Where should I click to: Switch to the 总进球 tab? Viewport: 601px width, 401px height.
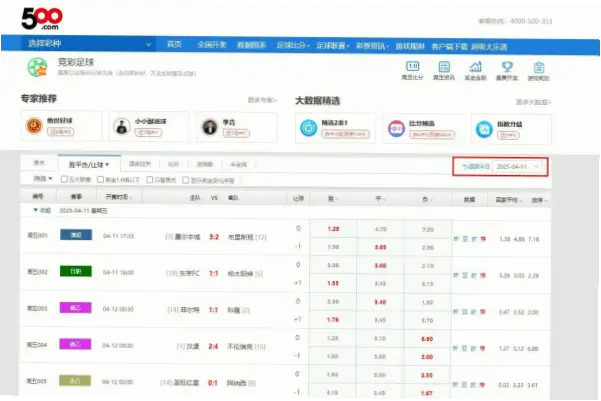(x=204, y=164)
